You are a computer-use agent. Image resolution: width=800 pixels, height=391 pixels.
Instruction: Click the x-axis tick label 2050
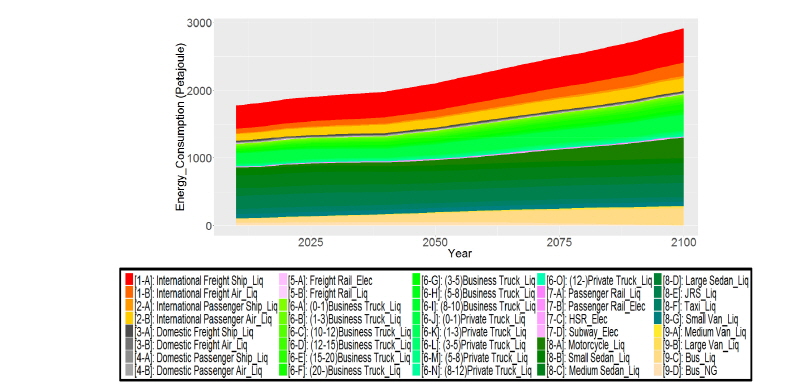click(435, 241)
